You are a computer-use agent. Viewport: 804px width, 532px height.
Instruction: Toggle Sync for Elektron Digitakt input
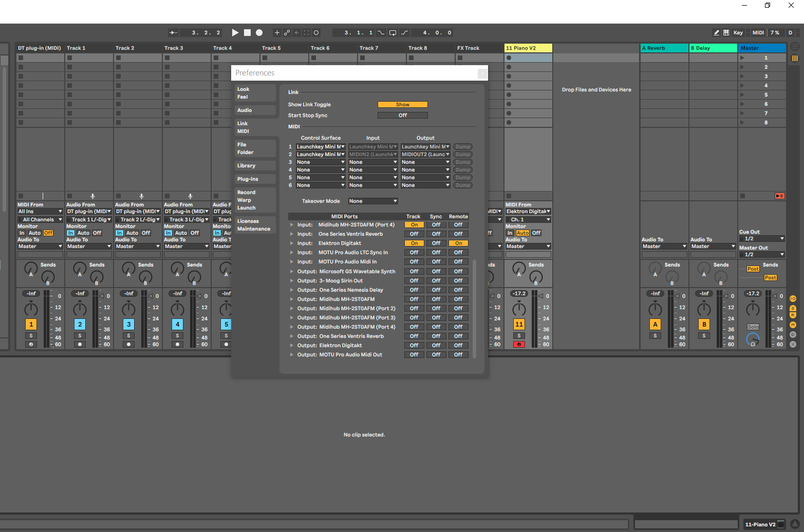point(436,243)
